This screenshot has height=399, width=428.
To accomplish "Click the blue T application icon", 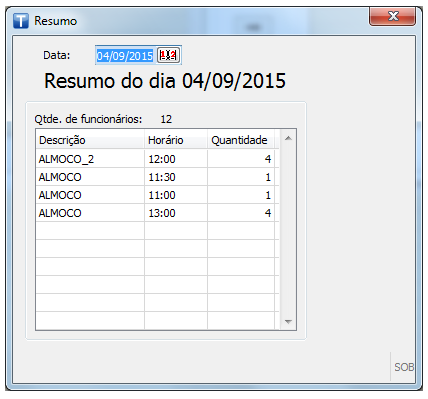I will click(21, 21).
